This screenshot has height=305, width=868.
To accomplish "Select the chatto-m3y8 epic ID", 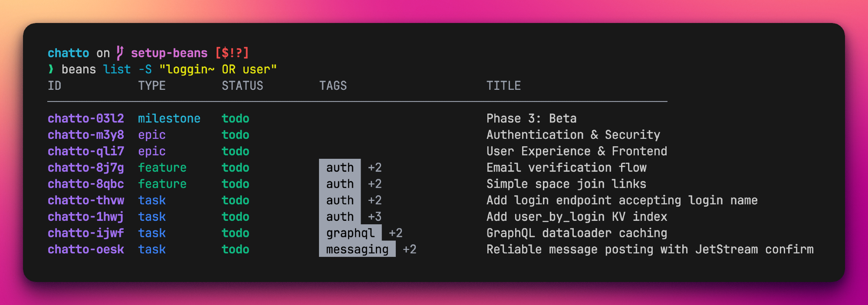I will click(x=86, y=135).
